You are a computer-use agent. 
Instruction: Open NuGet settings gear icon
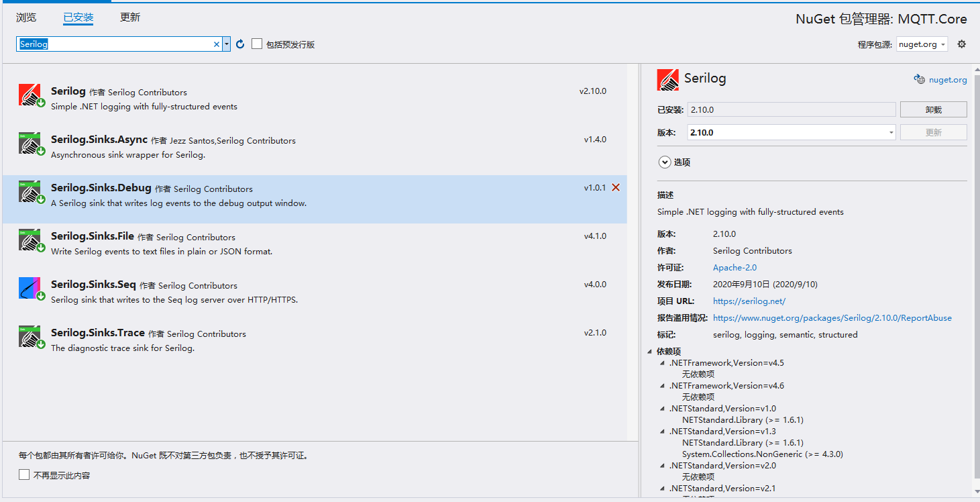[x=962, y=44]
